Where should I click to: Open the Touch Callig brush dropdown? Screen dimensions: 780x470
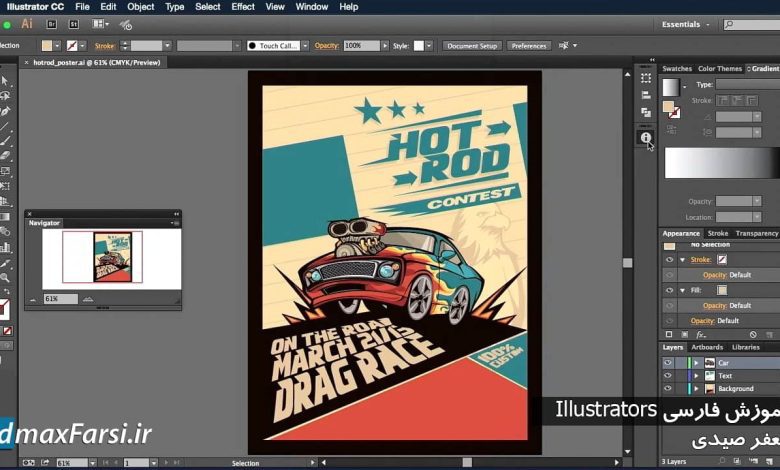click(305, 46)
